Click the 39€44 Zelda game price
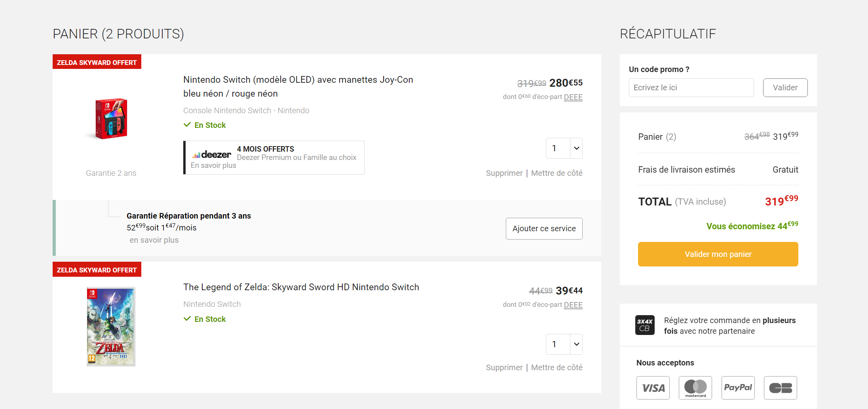Viewport: 868px width, 409px height. pos(569,291)
